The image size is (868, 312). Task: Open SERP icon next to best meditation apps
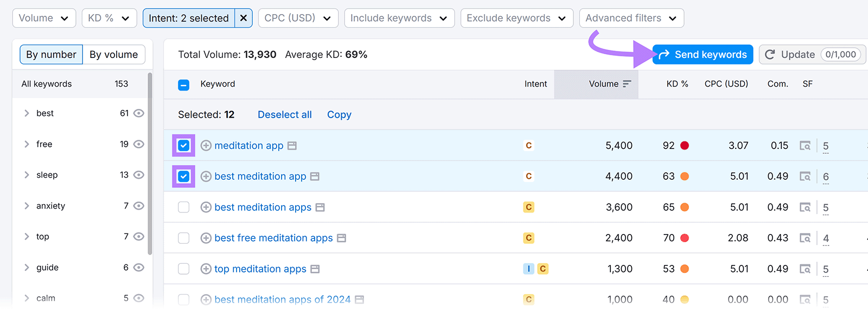tap(320, 207)
